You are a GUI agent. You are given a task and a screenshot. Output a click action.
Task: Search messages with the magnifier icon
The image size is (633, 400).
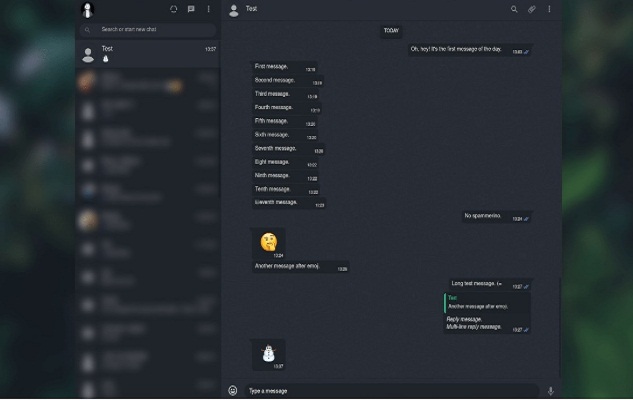[x=514, y=9]
